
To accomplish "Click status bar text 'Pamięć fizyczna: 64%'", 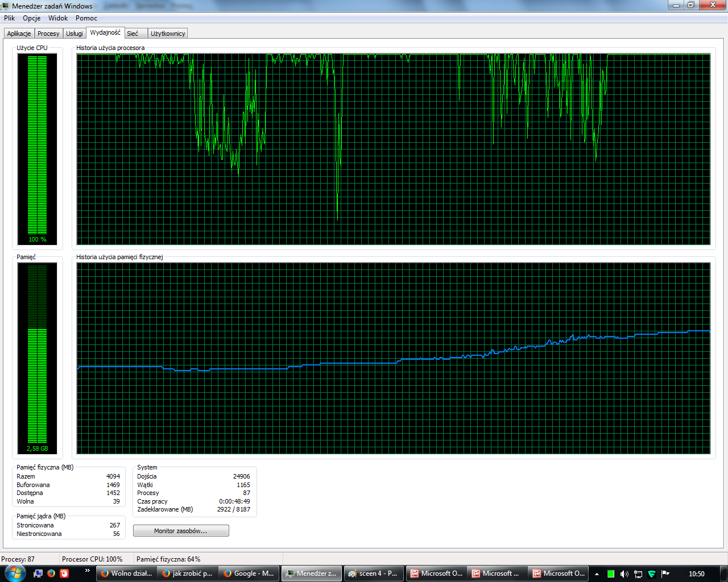I will point(168,559).
